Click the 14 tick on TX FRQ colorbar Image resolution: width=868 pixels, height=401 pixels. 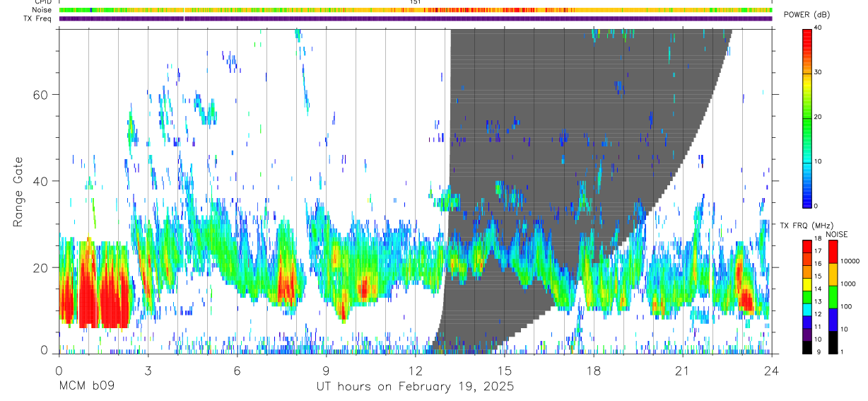click(817, 289)
